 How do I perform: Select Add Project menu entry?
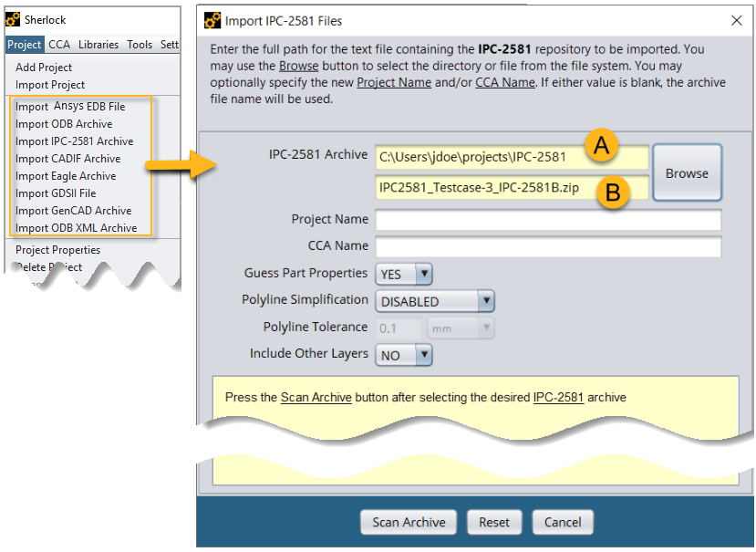click(44, 68)
